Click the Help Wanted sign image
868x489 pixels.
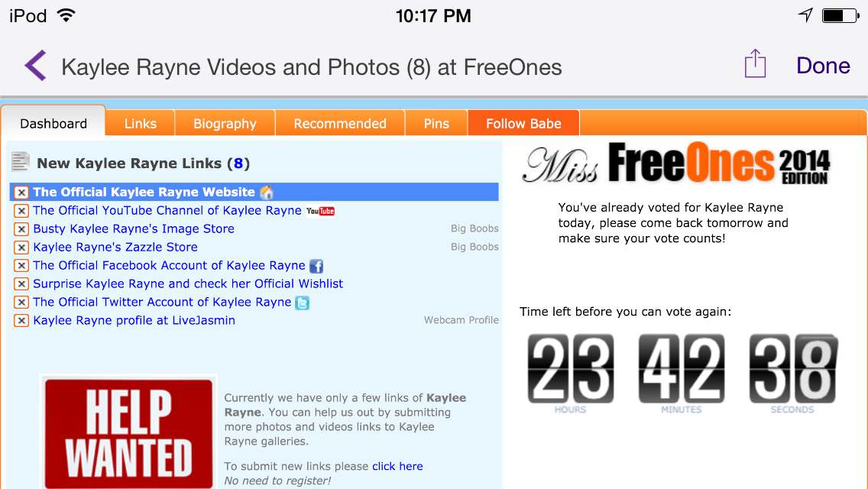pos(128,432)
